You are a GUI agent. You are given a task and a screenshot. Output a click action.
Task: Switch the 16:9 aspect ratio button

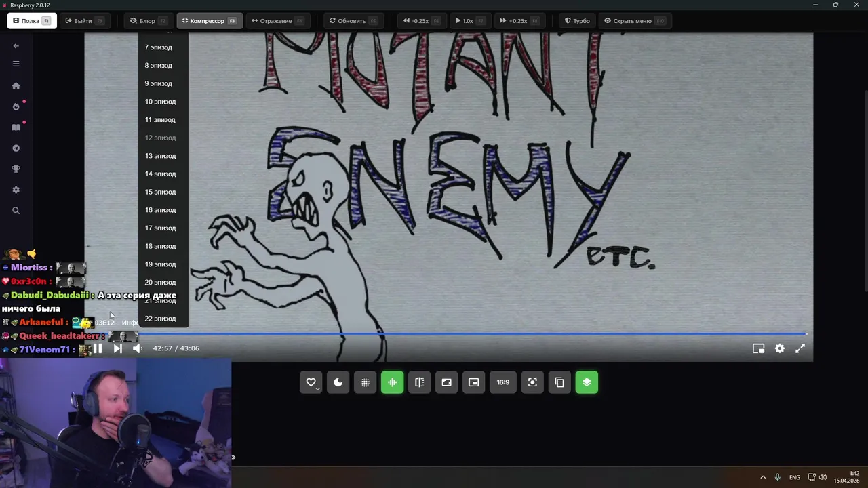(503, 382)
